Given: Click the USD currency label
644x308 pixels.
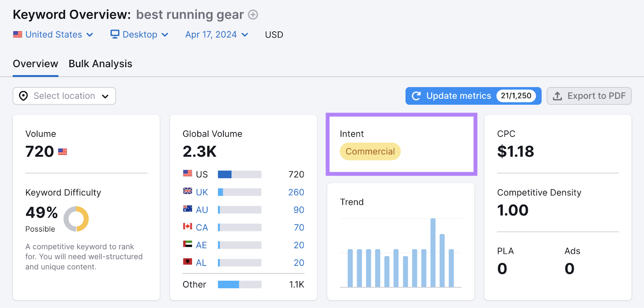Looking at the screenshot, I should point(274,35).
